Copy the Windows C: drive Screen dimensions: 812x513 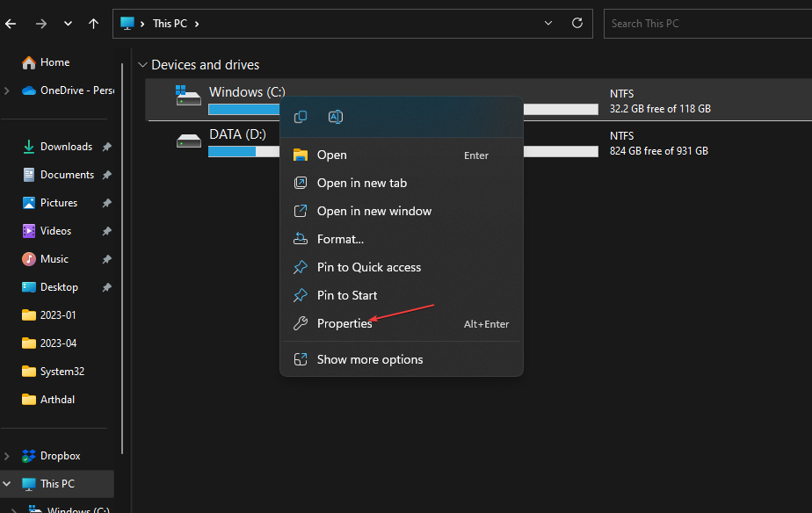coord(301,116)
